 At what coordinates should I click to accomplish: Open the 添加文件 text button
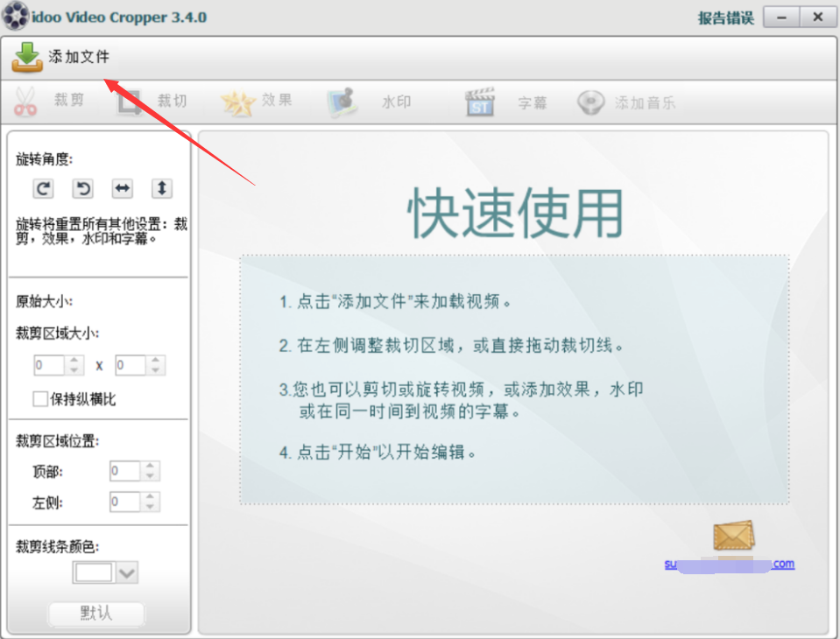(x=79, y=56)
